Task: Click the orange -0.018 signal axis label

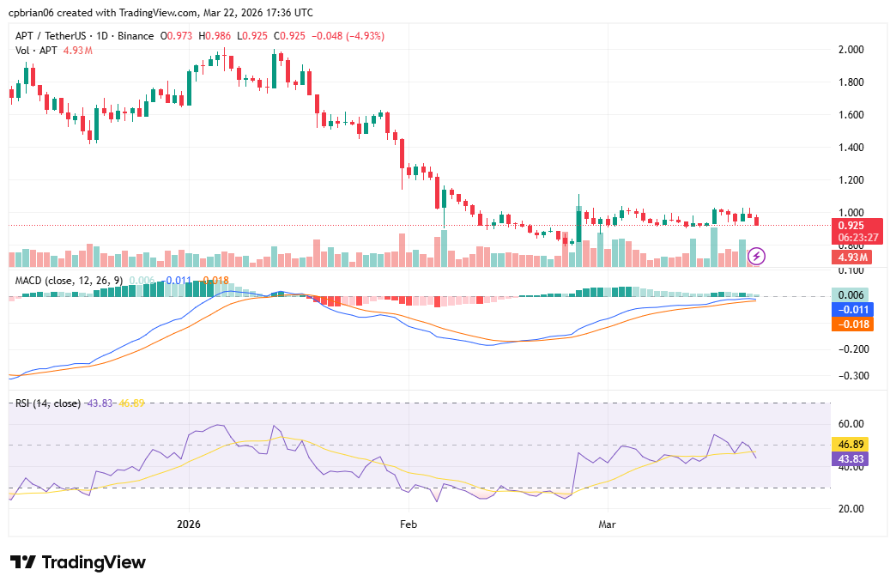Action: pyautogui.click(x=851, y=324)
